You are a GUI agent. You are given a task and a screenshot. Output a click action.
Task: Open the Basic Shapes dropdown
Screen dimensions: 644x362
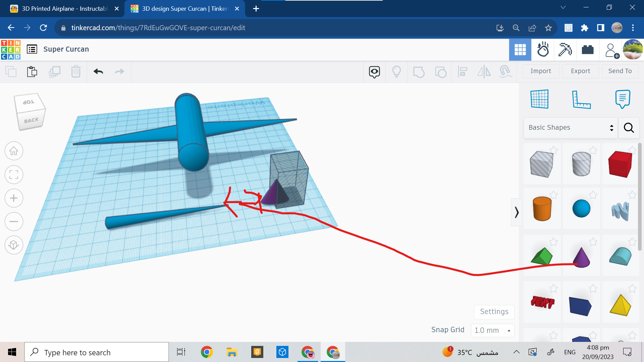click(x=570, y=128)
